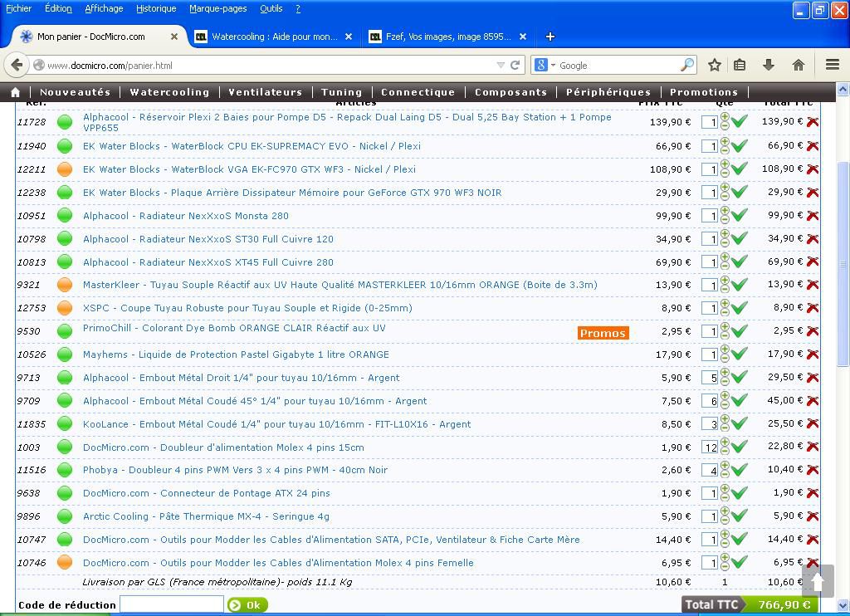Confirm quantity for Plaque Arrière GTX 970 row
Screen dimensions: 850x616
(x=740, y=192)
